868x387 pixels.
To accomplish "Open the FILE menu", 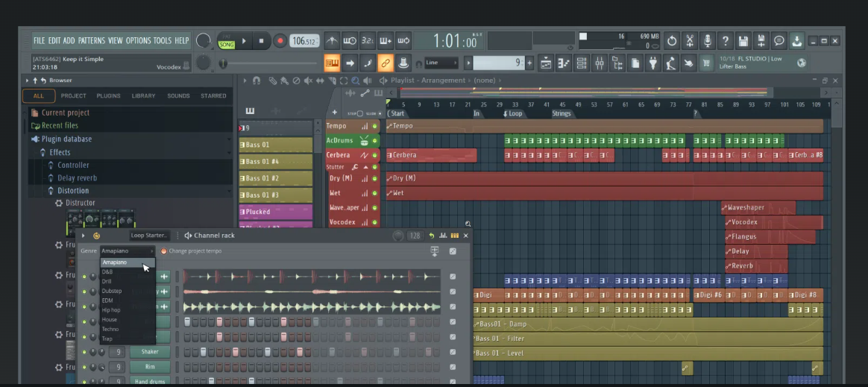I will pyautogui.click(x=39, y=40).
